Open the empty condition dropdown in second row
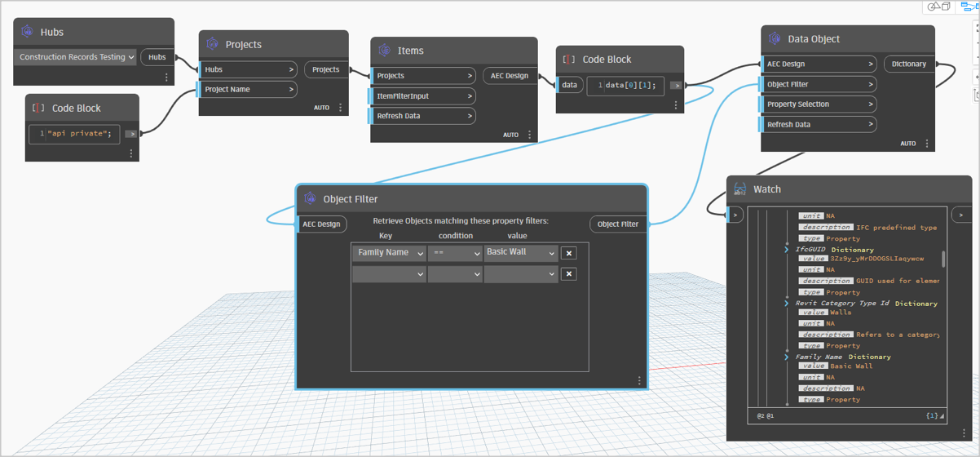 (455, 274)
